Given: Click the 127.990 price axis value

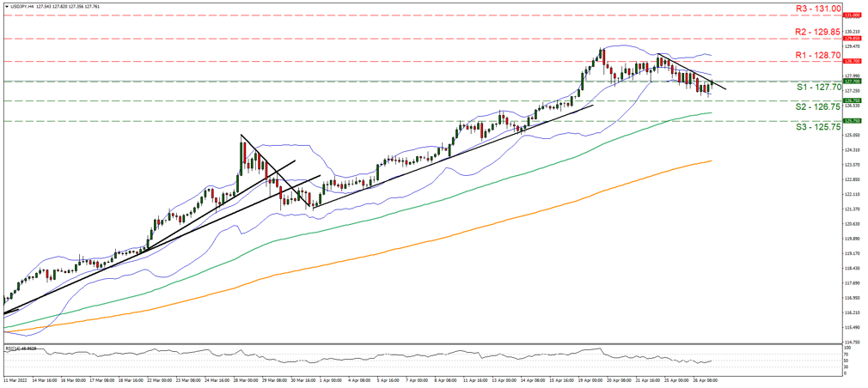Looking at the screenshot, I should (852, 76).
